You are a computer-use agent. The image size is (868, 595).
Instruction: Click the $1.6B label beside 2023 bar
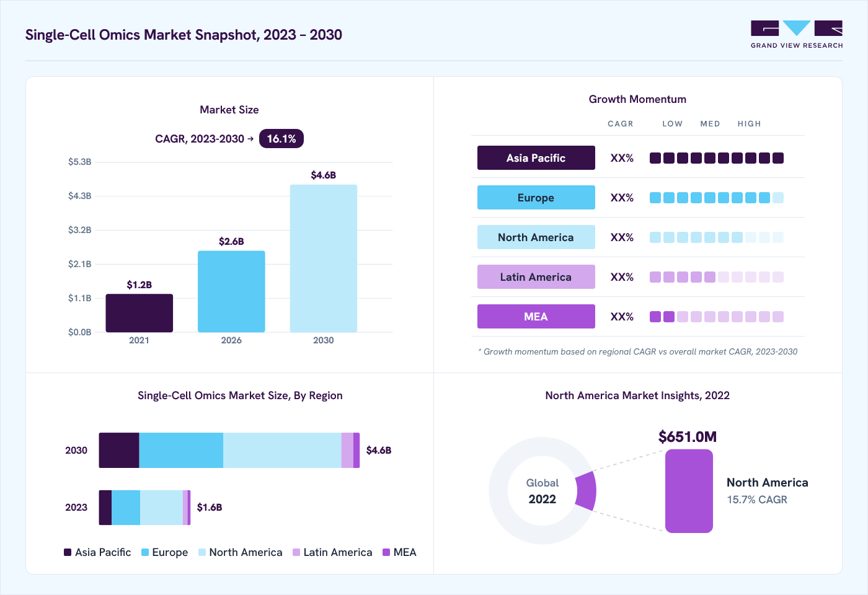[x=210, y=508]
